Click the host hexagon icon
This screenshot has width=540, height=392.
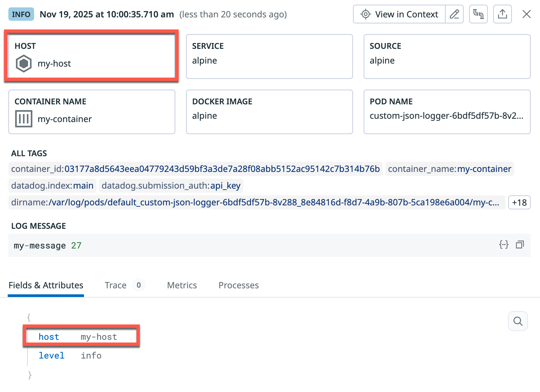coord(24,64)
